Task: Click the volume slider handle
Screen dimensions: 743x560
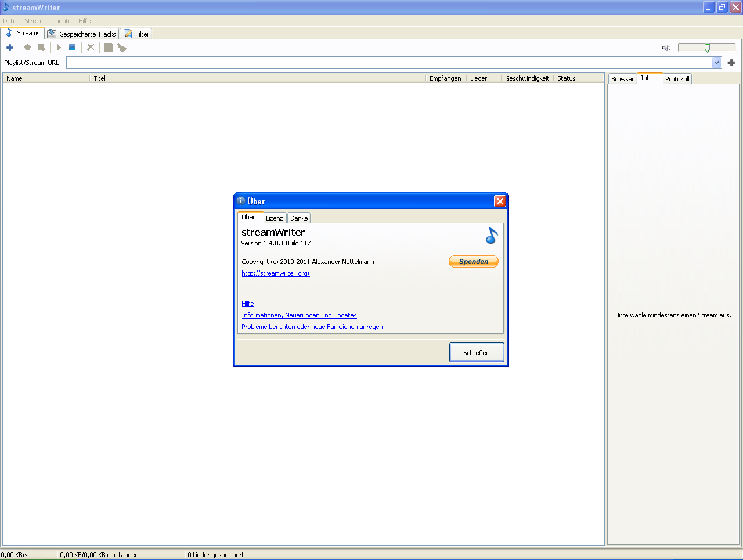Action: coord(707,48)
